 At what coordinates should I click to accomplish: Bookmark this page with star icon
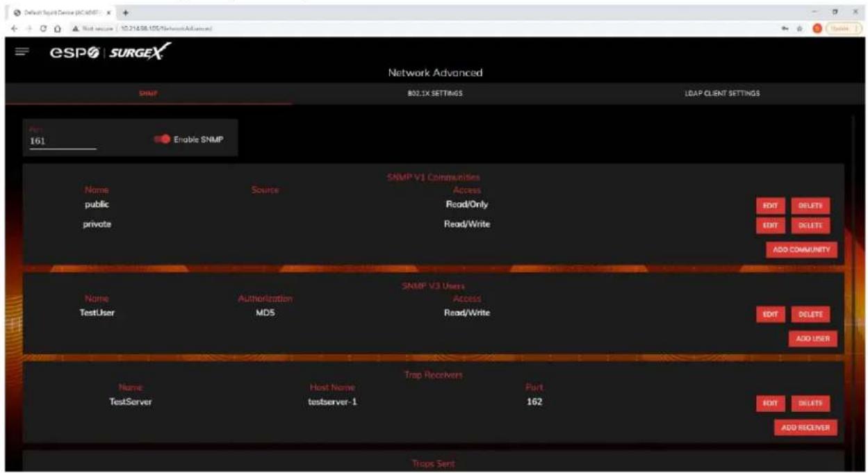801,27
